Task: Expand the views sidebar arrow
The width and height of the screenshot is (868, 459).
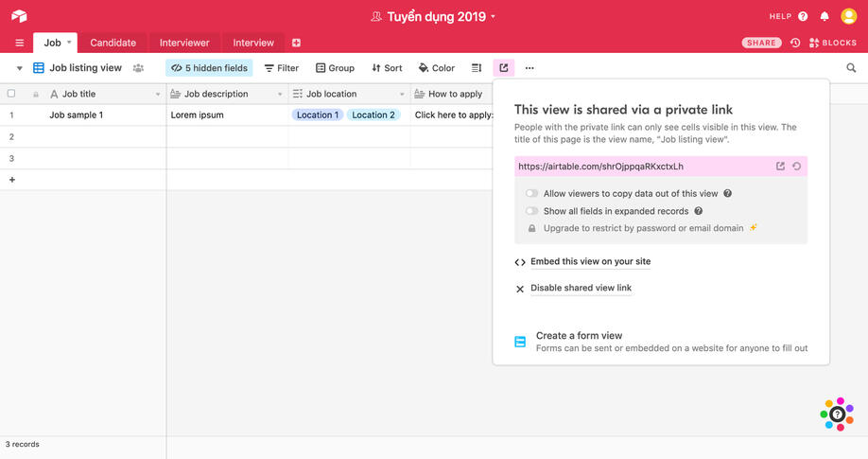Action: tap(19, 68)
